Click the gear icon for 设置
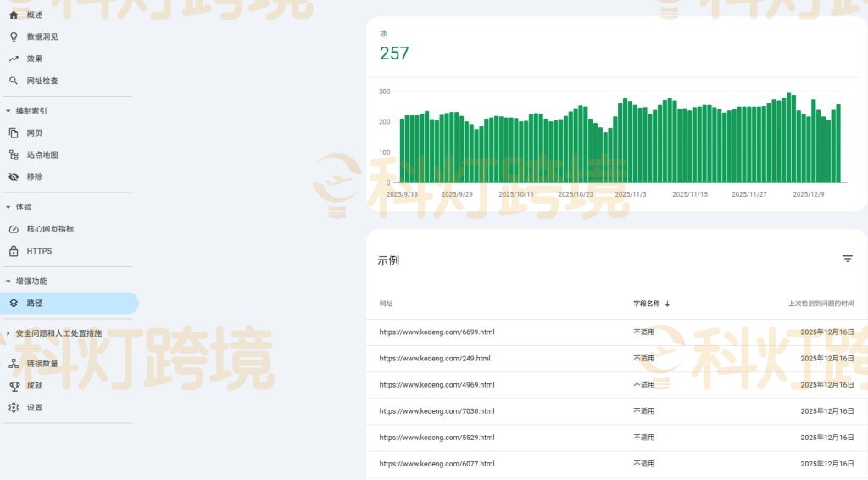Image resolution: width=868 pixels, height=480 pixels. click(14, 407)
